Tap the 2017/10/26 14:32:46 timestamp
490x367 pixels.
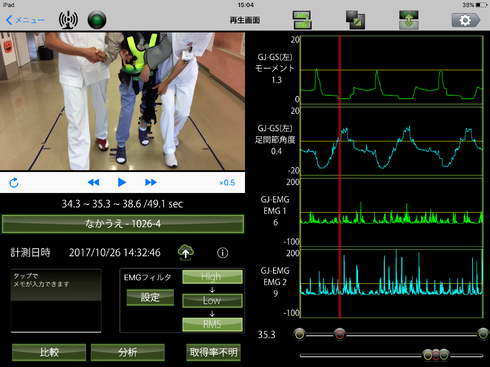pyautogui.click(x=115, y=253)
